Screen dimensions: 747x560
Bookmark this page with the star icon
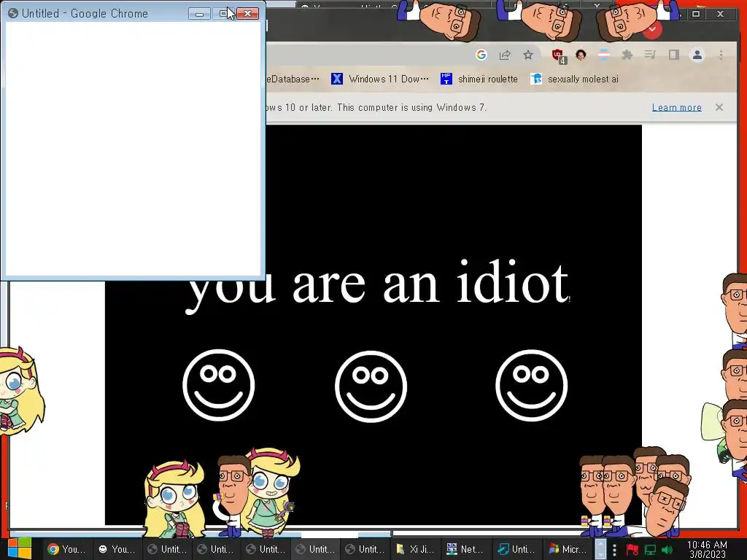coord(528,55)
